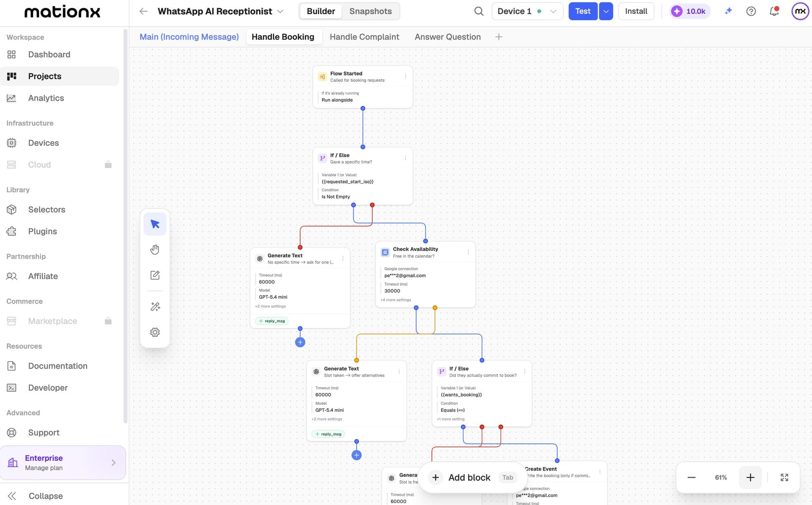The image size is (812, 505).
Task: Fit flow to screen icon
Action: (x=784, y=477)
